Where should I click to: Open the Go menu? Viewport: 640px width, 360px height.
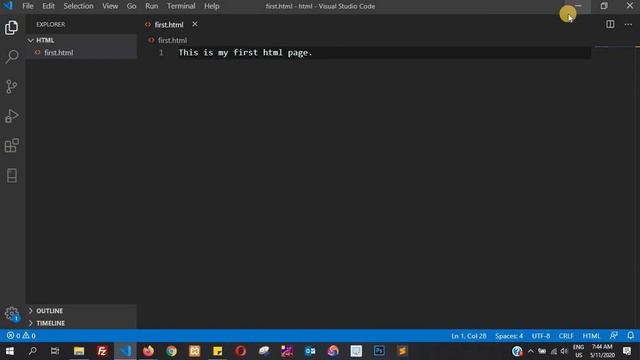[x=131, y=6]
